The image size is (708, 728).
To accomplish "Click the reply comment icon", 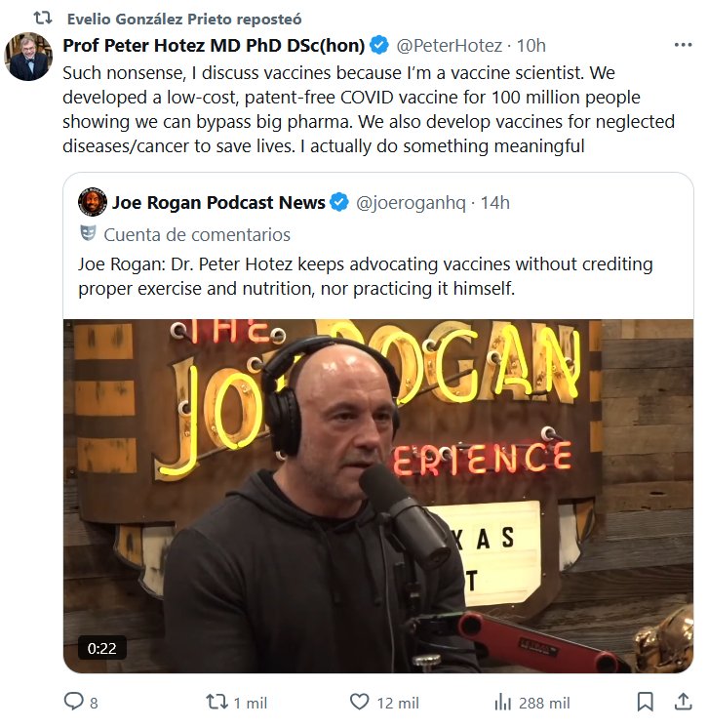I will tap(74, 702).
